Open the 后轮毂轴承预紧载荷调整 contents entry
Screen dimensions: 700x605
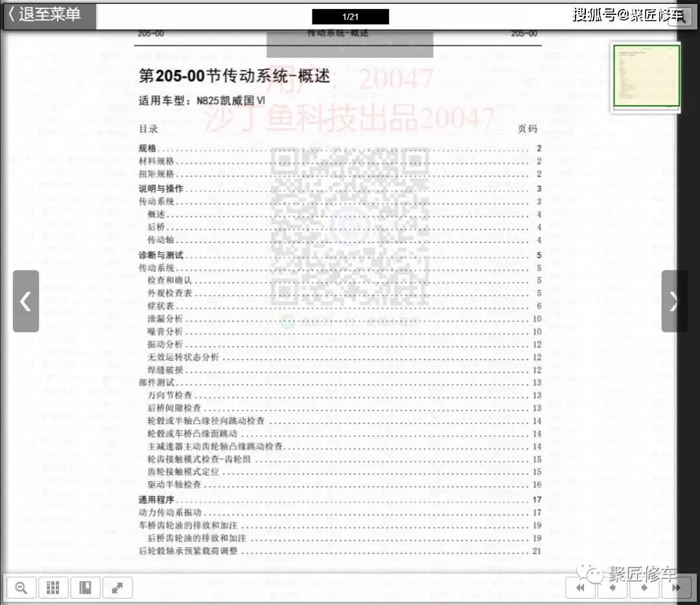(340, 551)
